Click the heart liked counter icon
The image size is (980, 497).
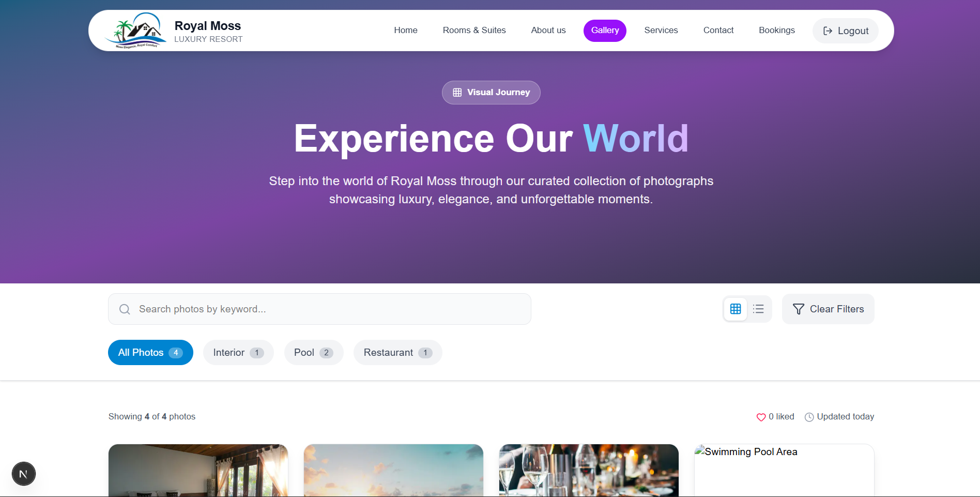pyautogui.click(x=761, y=417)
